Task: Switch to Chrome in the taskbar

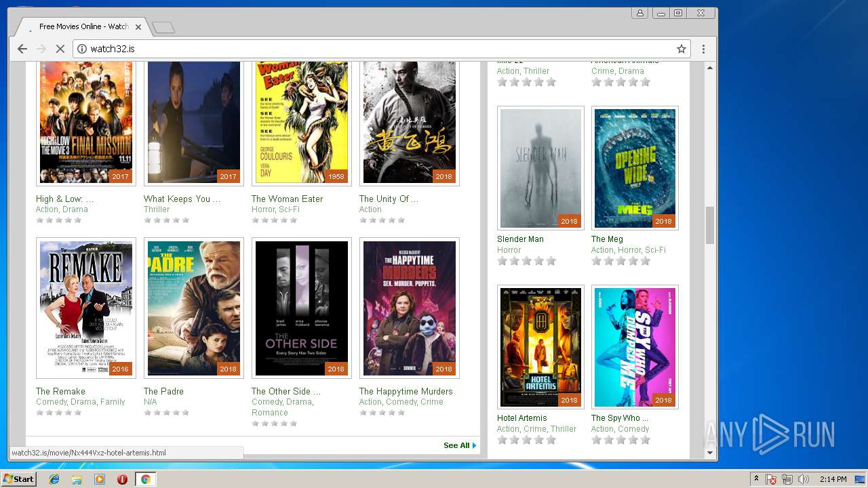Action: click(145, 479)
